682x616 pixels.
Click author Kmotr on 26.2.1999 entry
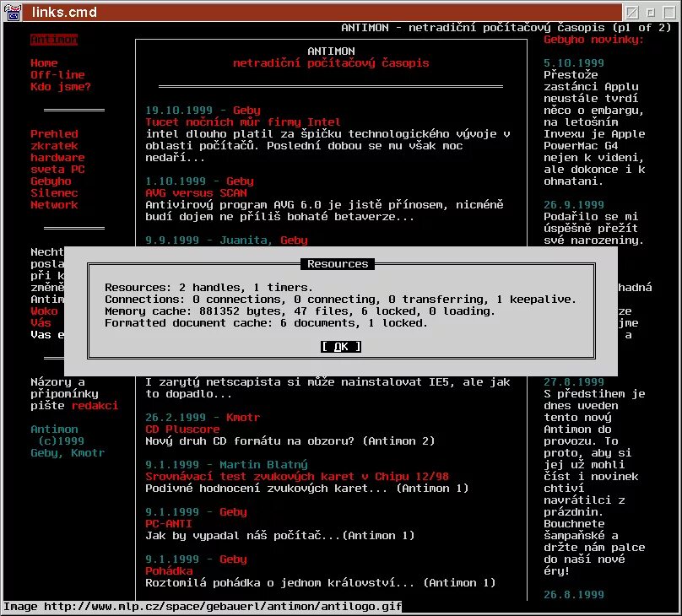pos(243,418)
